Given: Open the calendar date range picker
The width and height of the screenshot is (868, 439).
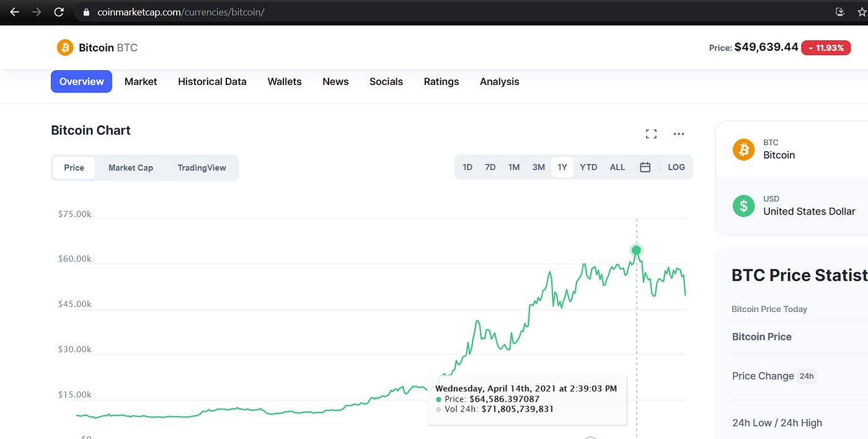Looking at the screenshot, I should click(x=645, y=167).
